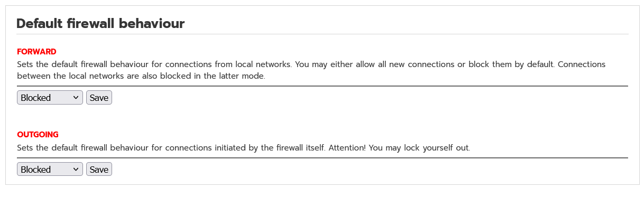Click the chevron arrow of OUTGOING dropdown
Screen dimensions: 644x197
76,169
